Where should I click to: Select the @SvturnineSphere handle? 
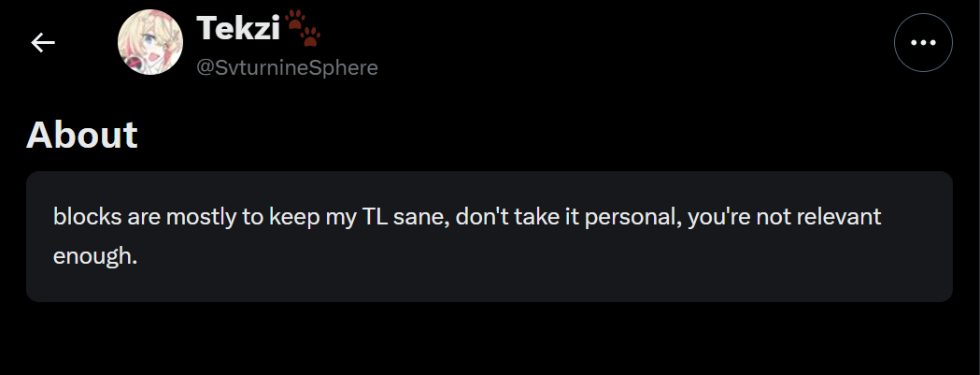click(x=287, y=67)
